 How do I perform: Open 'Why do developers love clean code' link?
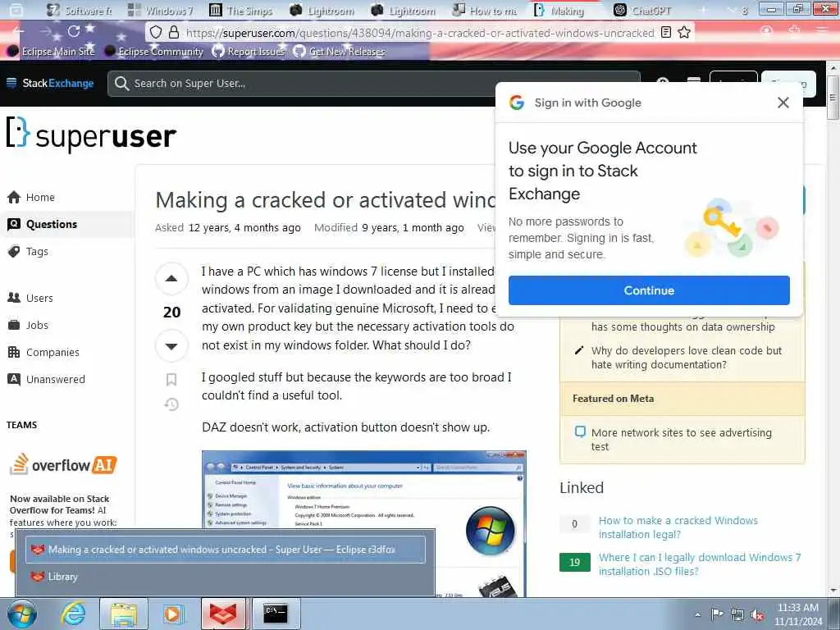687,358
